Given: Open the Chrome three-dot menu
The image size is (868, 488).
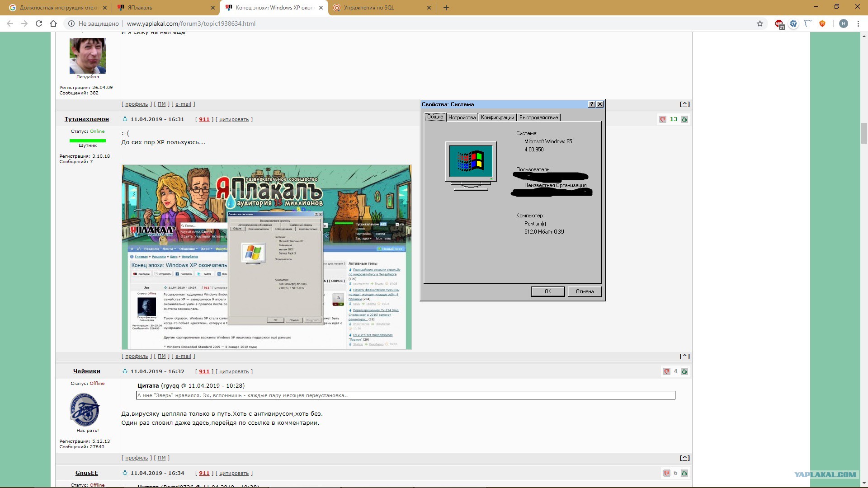Looking at the screenshot, I should (x=858, y=23).
